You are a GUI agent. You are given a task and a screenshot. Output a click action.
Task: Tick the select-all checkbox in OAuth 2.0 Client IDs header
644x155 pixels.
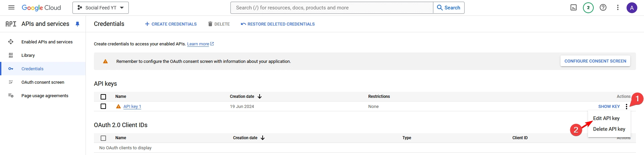click(x=103, y=138)
